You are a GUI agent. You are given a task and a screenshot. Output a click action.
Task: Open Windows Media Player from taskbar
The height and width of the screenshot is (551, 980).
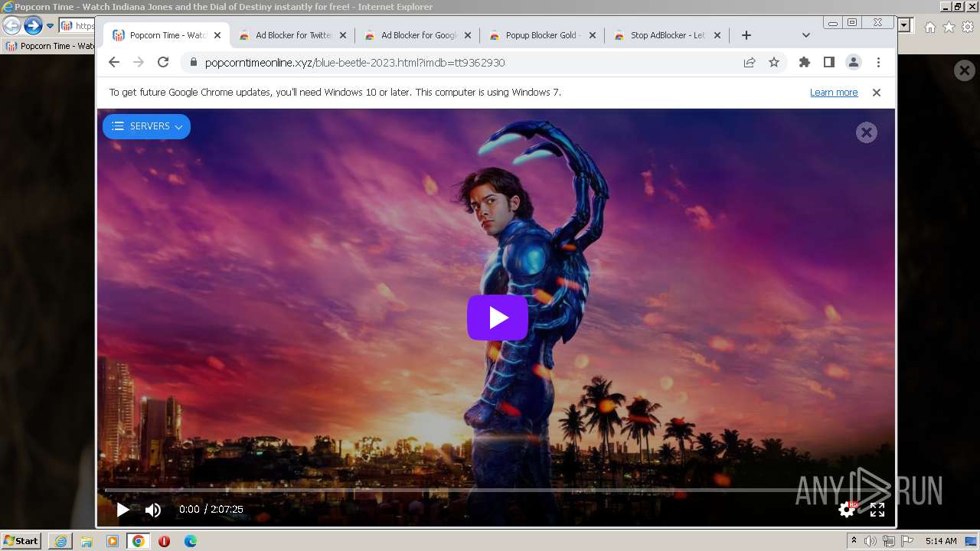tap(113, 541)
